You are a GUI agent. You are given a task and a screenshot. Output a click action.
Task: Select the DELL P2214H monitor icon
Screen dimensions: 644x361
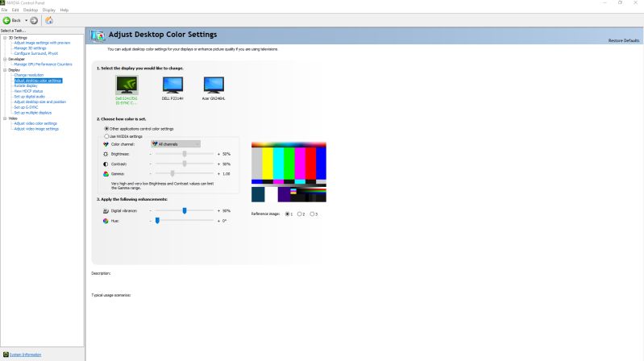point(172,85)
